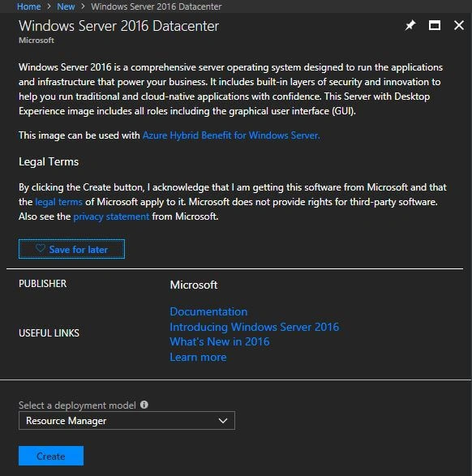Click the Create button
The width and height of the screenshot is (472, 476).
pyautogui.click(x=51, y=456)
